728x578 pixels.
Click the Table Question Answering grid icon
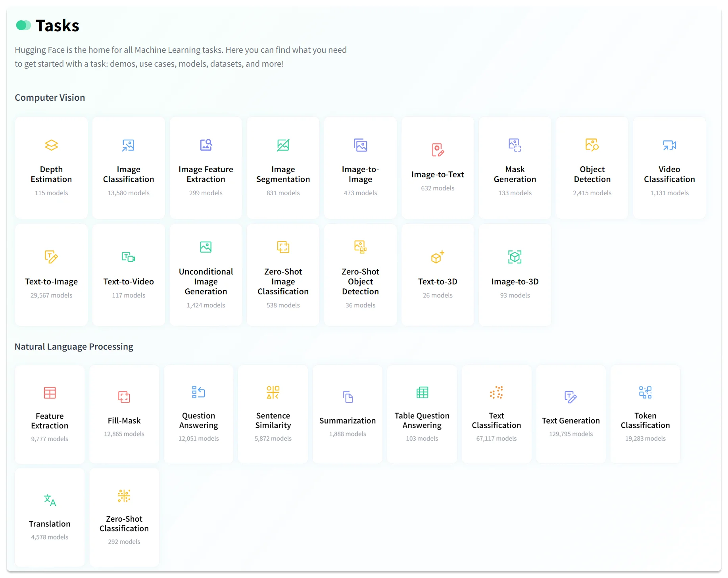pos(422,392)
